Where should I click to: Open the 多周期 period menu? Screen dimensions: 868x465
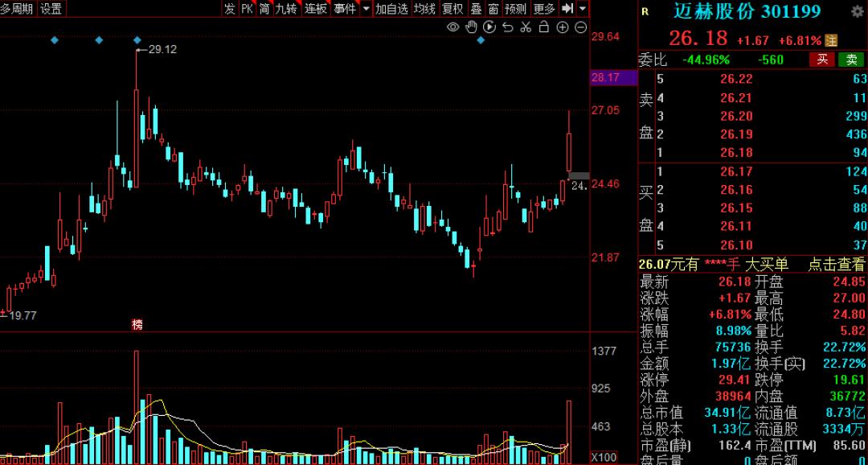(18, 9)
